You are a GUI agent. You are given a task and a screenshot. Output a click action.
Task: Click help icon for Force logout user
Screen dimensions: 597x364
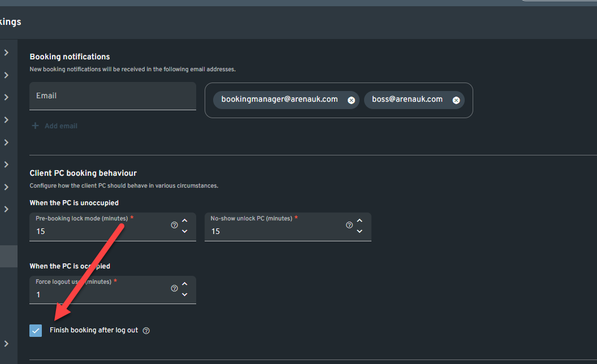pos(174,288)
